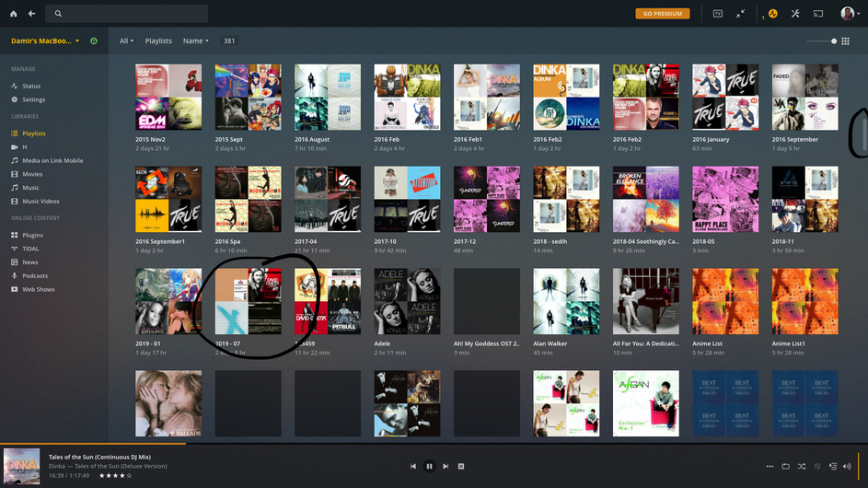Click the 2016 Feb1 playlist title
This screenshot has width=868, height=488.
point(468,140)
